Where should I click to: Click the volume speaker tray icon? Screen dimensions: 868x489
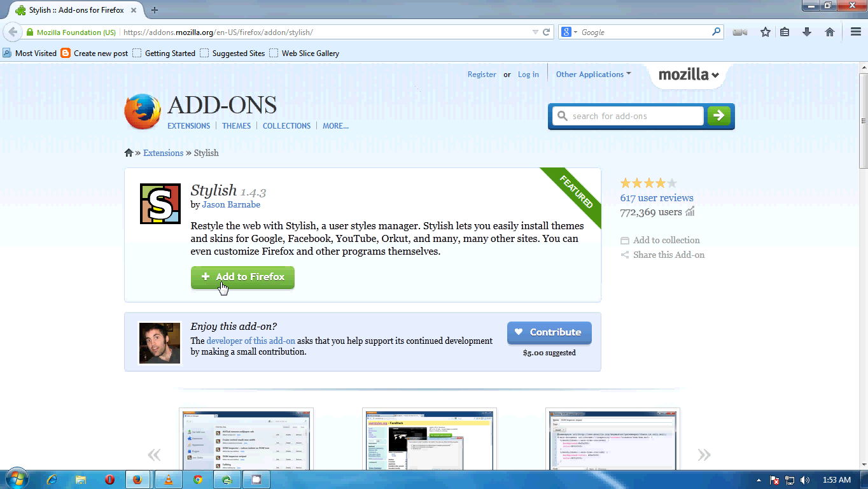[x=805, y=480]
